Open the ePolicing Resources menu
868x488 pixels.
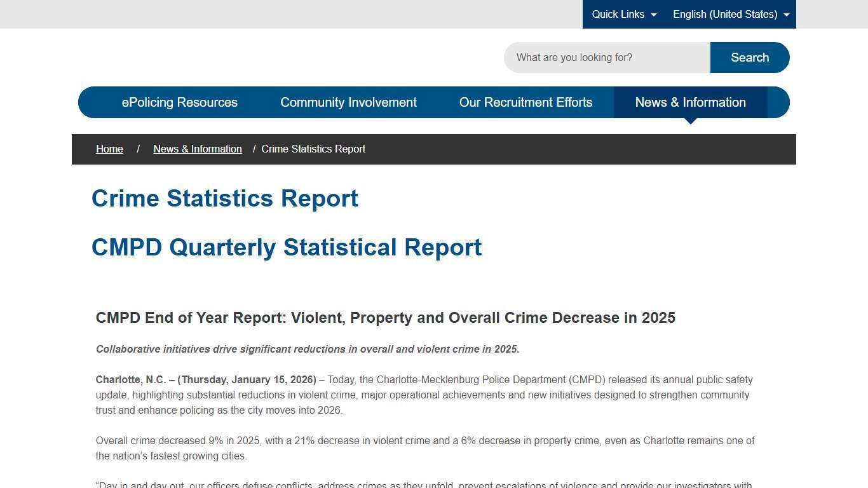[179, 102]
